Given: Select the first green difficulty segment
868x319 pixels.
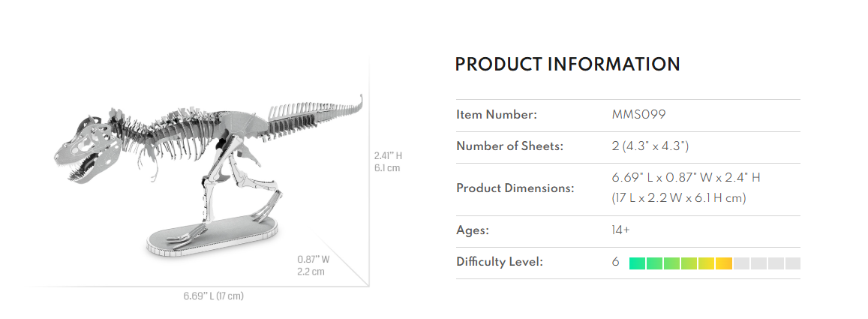Looking at the screenshot, I should (637, 263).
